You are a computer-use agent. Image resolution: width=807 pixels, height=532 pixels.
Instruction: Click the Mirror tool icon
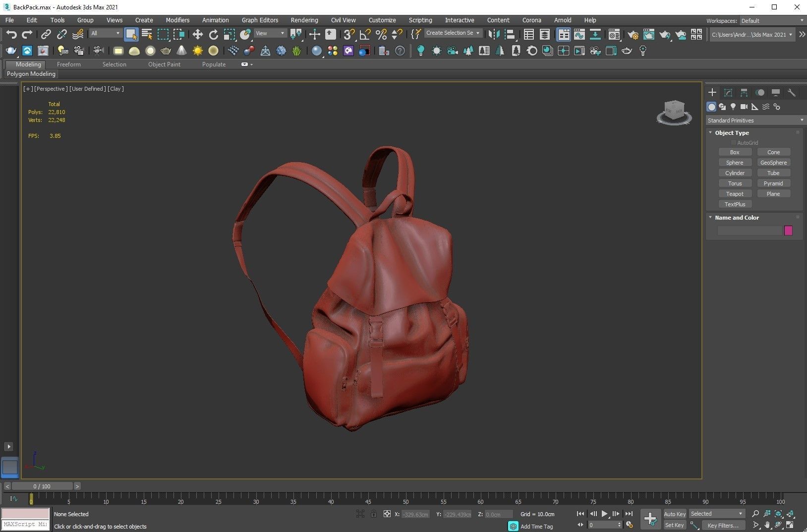click(494, 34)
